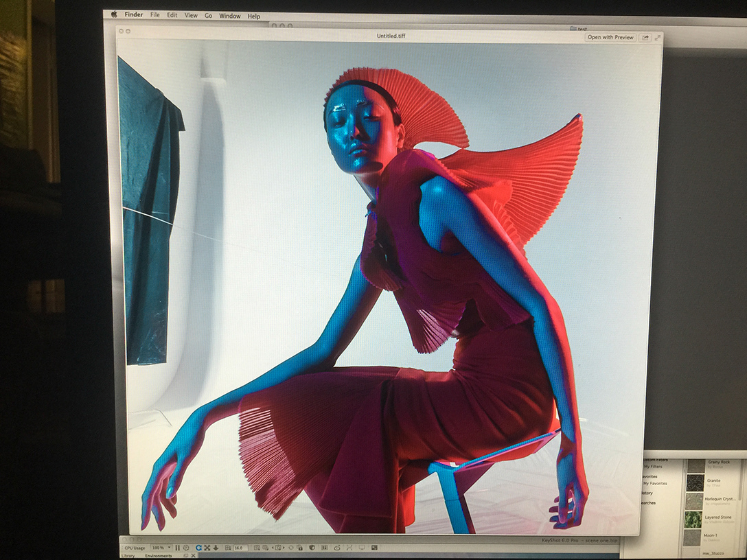
Task: Expand Quick Look to full screen
Action: tap(658, 38)
